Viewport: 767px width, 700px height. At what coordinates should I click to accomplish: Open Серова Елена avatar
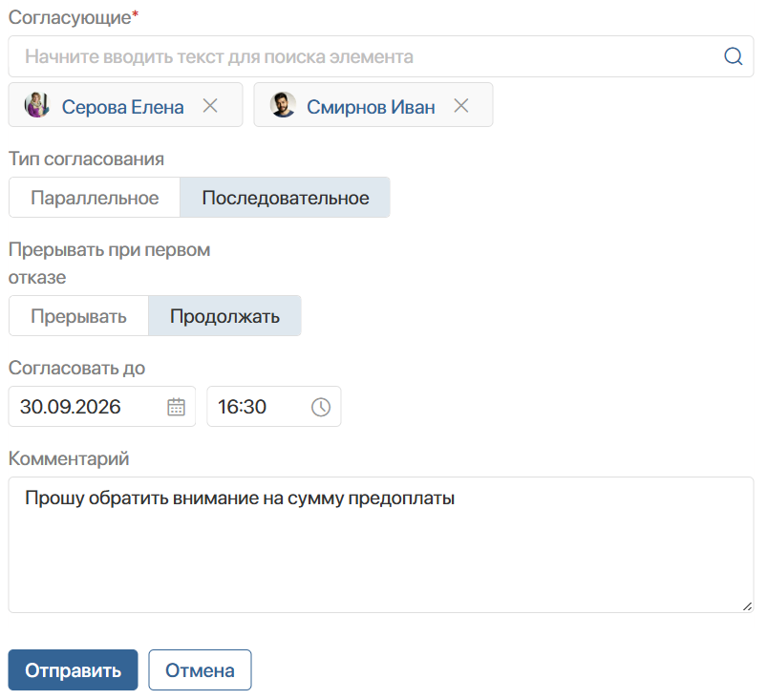coord(37,105)
